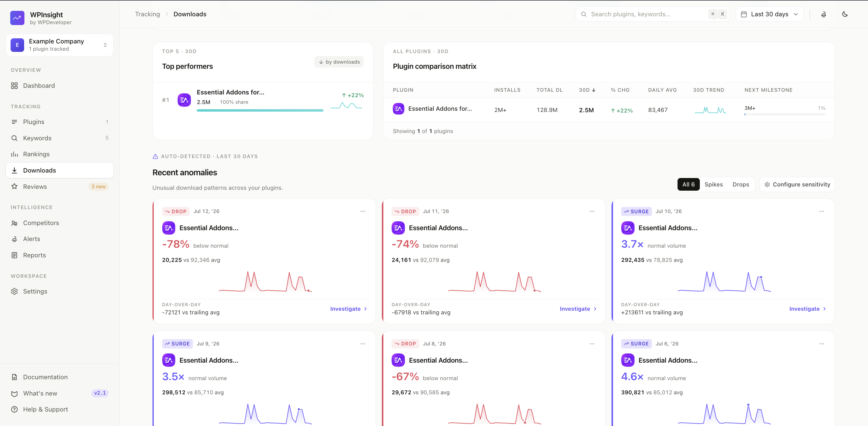Screen dimensions: 868x426
Task: Click the 30D trend sparkline in matrix
Action: click(710, 110)
